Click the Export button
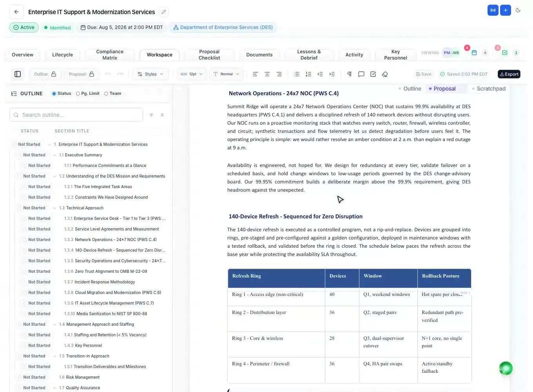Screen dimensions: 533x392 [509, 74]
